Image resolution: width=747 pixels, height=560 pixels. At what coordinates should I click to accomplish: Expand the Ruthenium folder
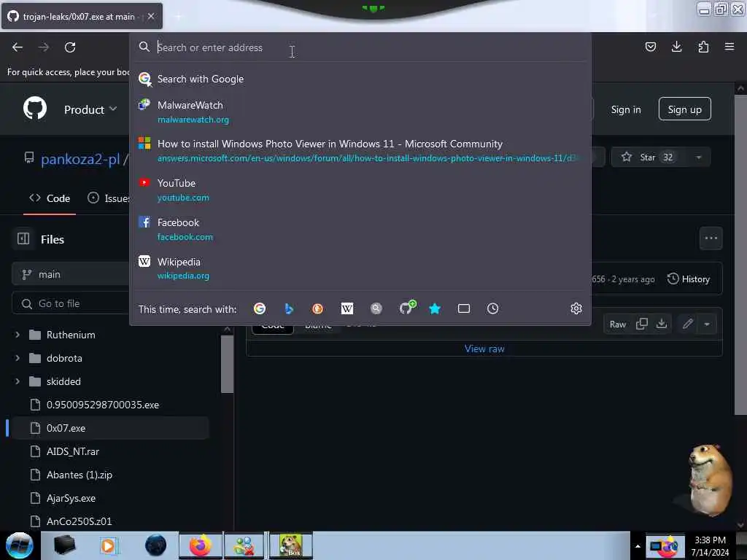[x=18, y=335]
